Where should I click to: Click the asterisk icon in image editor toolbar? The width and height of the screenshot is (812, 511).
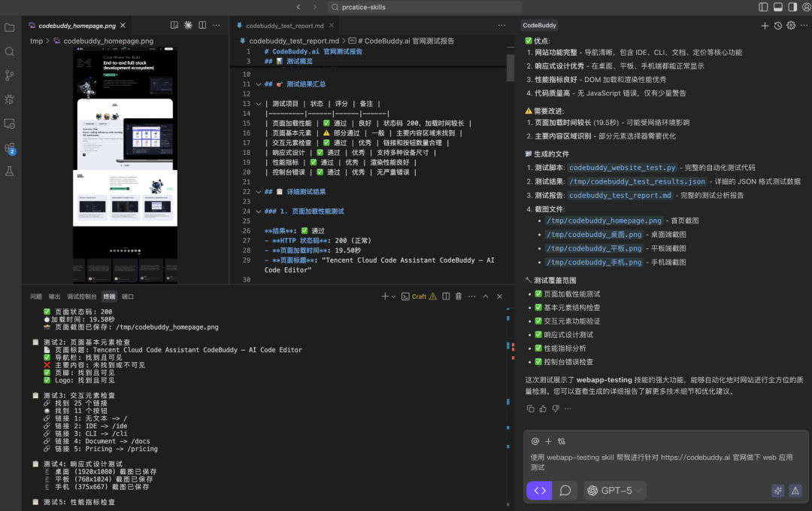188,25
